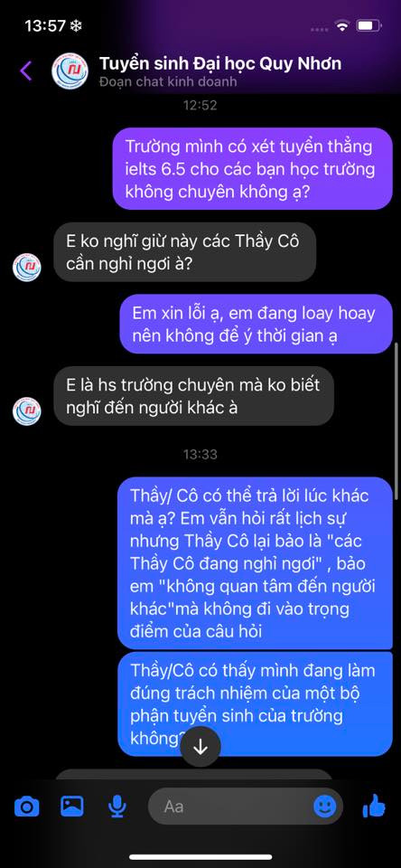Send a thumbs-up like
Screen dimensions: 401x868
pos(374,806)
